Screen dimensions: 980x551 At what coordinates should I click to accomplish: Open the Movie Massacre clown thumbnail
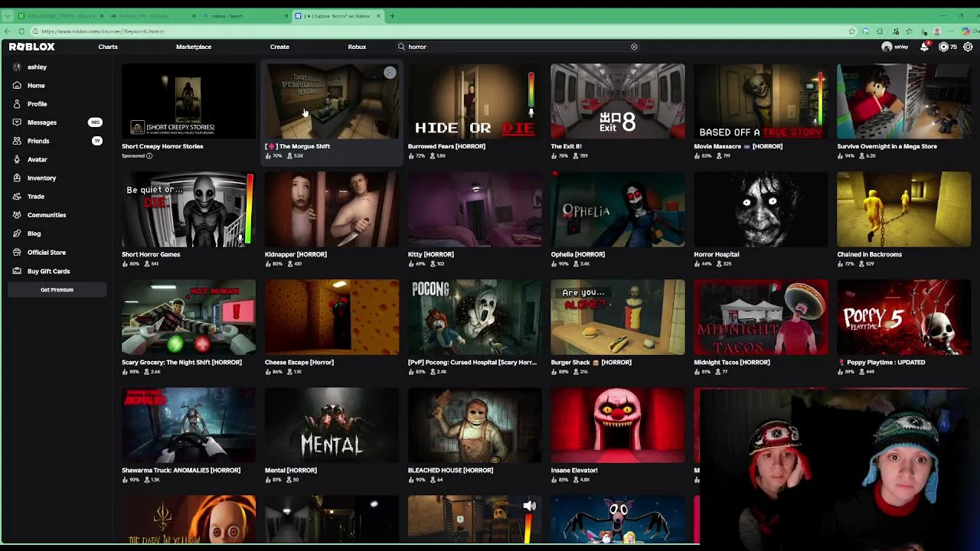[761, 101]
